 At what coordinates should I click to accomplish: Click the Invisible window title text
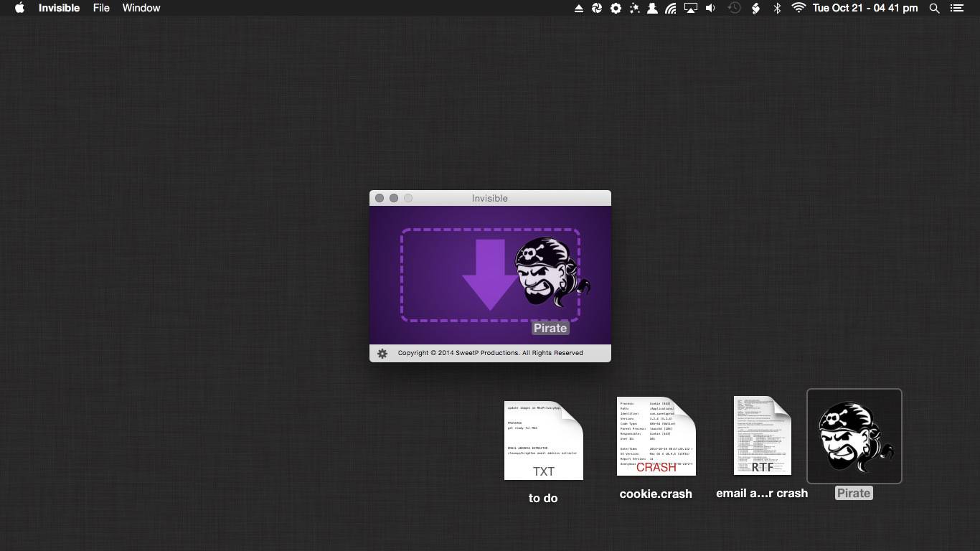point(490,198)
